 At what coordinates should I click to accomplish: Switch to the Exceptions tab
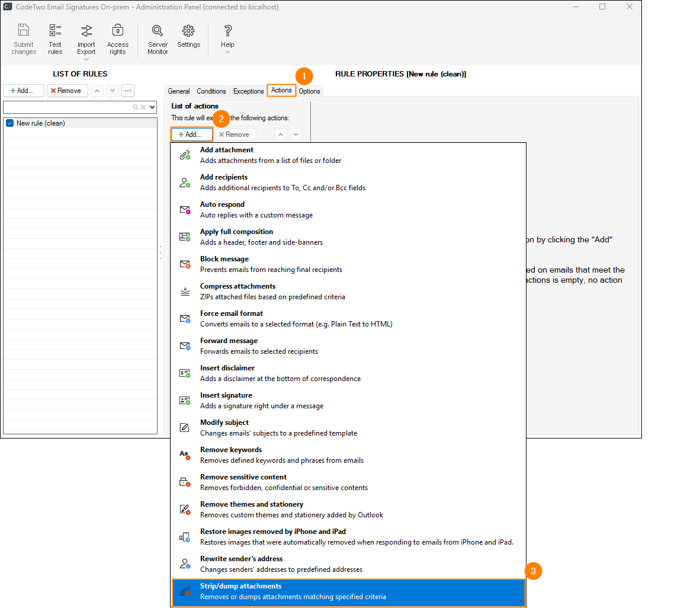point(248,91)
